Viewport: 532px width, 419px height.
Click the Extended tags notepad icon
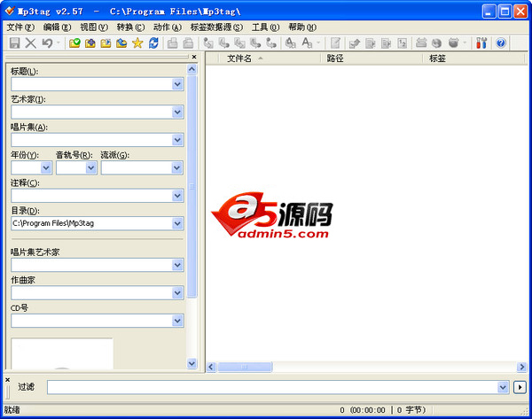(335, 43)
